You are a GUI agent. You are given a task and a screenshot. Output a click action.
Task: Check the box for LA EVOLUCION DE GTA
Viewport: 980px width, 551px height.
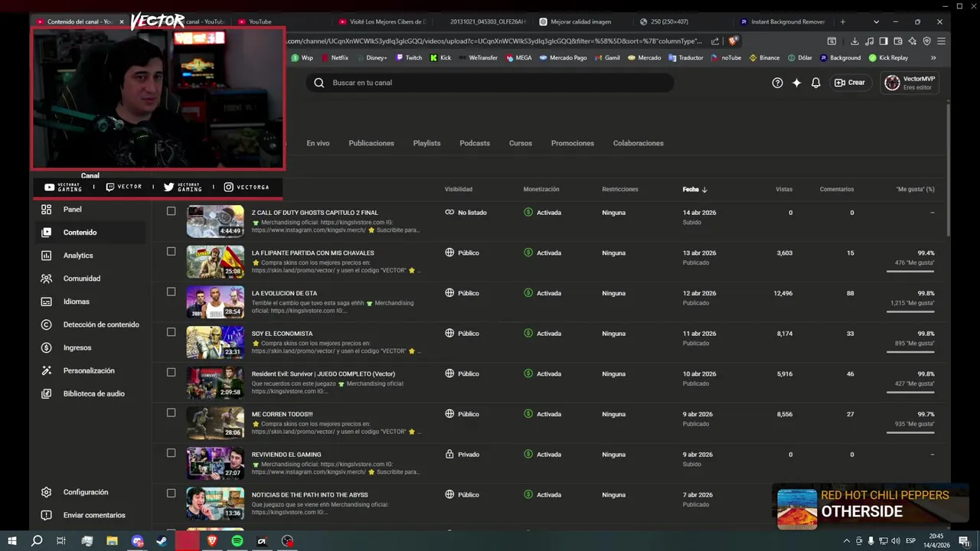(x=171, y=292)
